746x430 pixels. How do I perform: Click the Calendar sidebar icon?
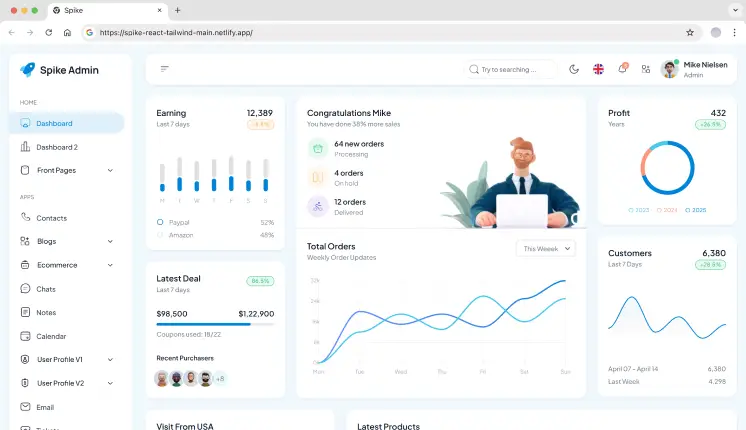25,336
